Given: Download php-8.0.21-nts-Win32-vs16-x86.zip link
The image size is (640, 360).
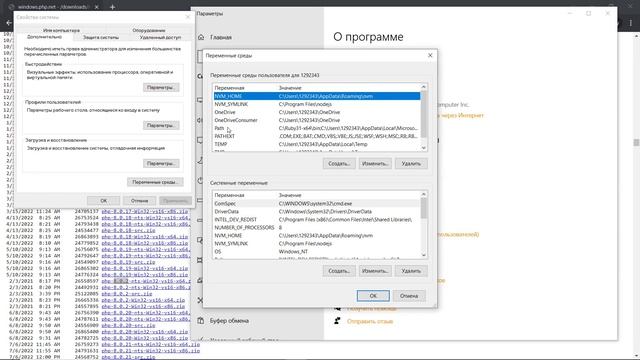Looking at the screenshot, I should (151, 351).
